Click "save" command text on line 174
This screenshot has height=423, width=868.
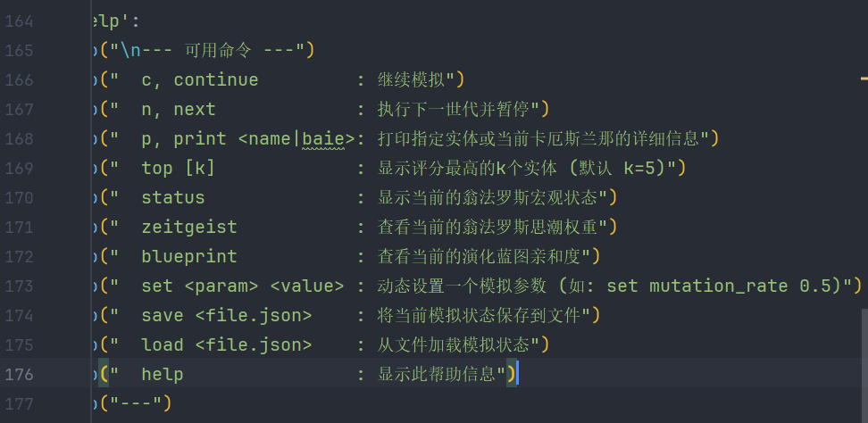162,315
